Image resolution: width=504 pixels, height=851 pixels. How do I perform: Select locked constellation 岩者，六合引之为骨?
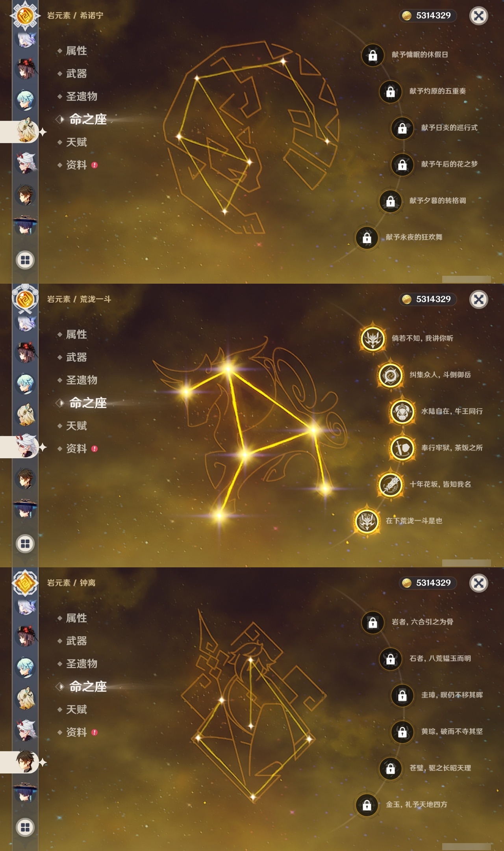pos(372,622)
